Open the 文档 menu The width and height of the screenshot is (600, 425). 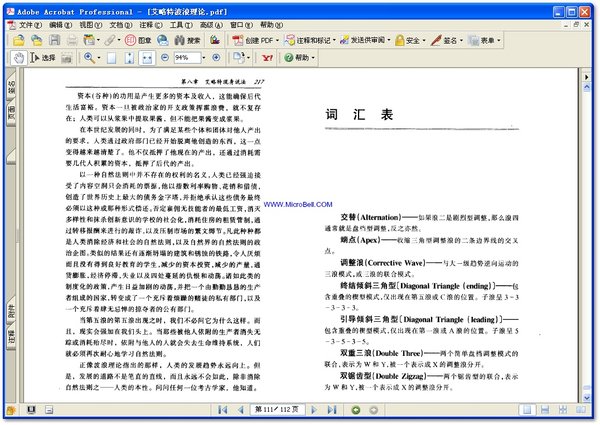point(121,25)
